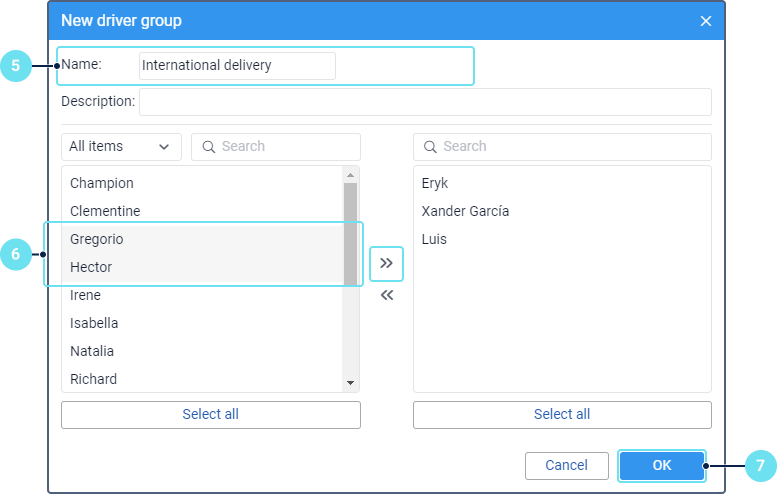The width and height of the screenshot is (777, 494).
Task: Click the Name input field
Action: coord(237,66)
